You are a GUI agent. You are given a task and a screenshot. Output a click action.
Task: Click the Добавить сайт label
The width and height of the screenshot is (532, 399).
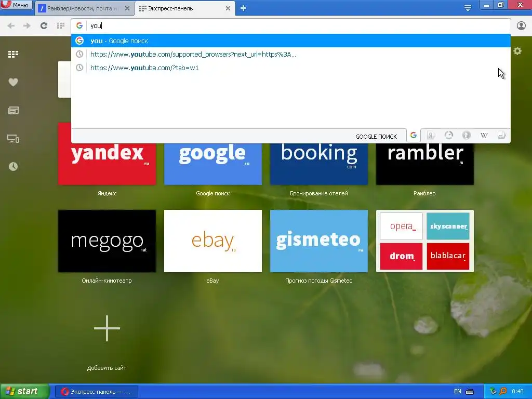point(107,368)
